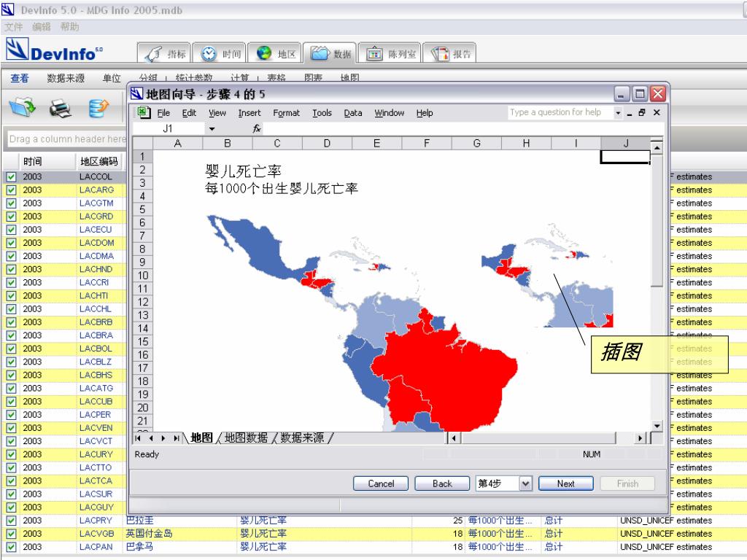Click the Excel workbook icon beside File
747x560 pixels.
click(144, 112)
